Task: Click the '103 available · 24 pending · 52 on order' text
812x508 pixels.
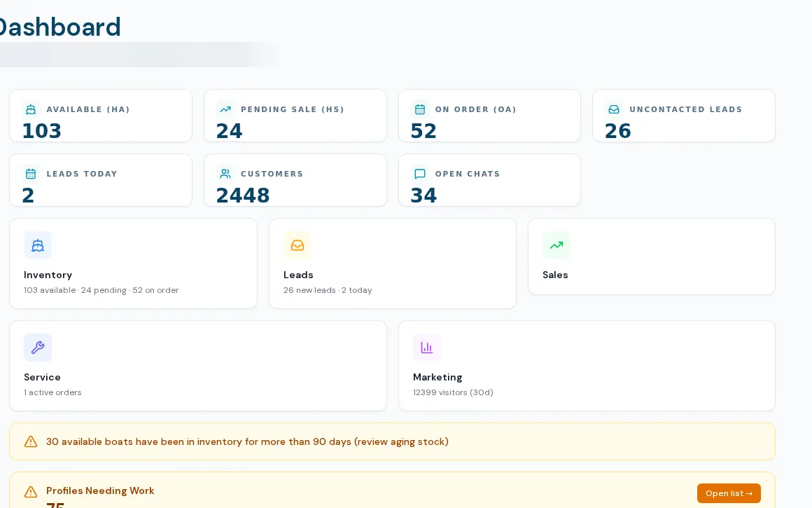Action: pyautogui.click(x=101, y=290)
